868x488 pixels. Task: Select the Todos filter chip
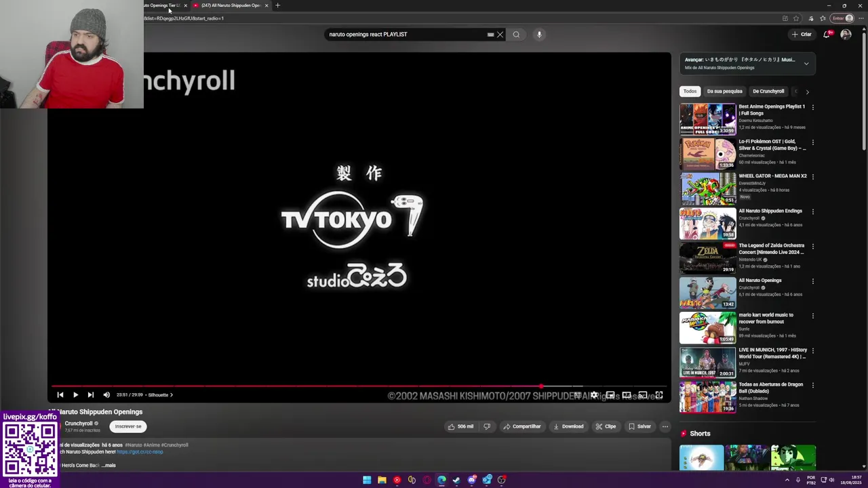(x=690, y=91)
